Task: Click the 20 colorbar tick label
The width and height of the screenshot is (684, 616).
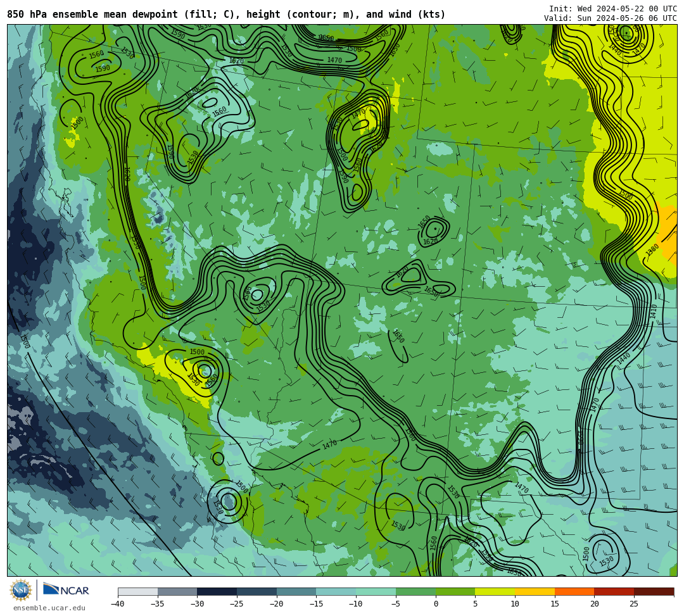Action: (594, 604)
